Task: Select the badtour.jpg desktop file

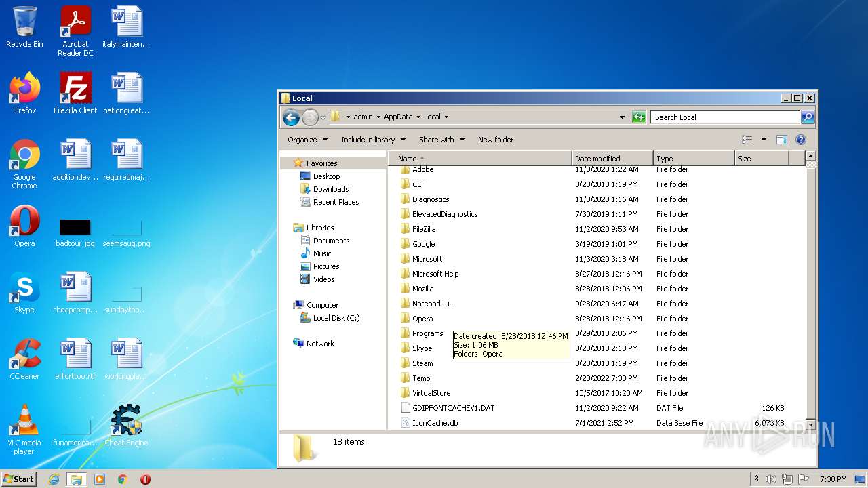Action: tap(75, 232)
